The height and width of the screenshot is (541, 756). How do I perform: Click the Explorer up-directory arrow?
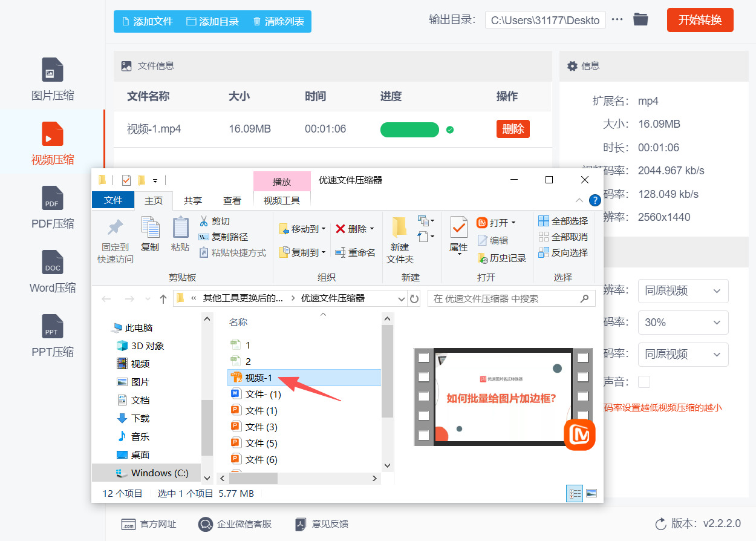(163, 298)
